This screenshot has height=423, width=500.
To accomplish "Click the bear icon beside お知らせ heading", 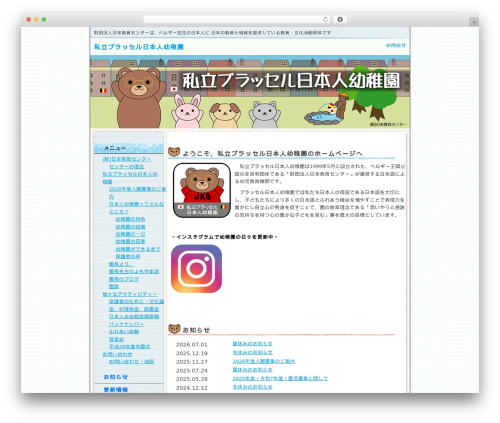I will pos(174,329).
